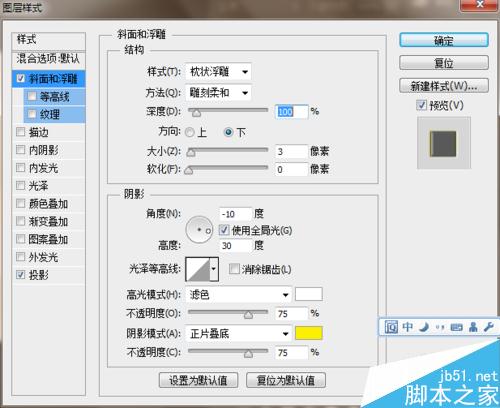Open the 阴影模式(A) dropdown showing 正片叠底
Viewport: 500px width, 408px height.
(x=239, y=333)
